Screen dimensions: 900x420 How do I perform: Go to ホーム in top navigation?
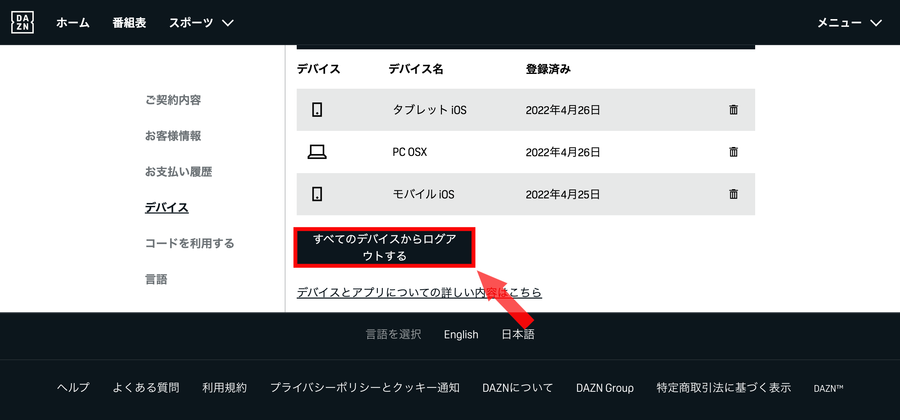[x=73, y=23]
